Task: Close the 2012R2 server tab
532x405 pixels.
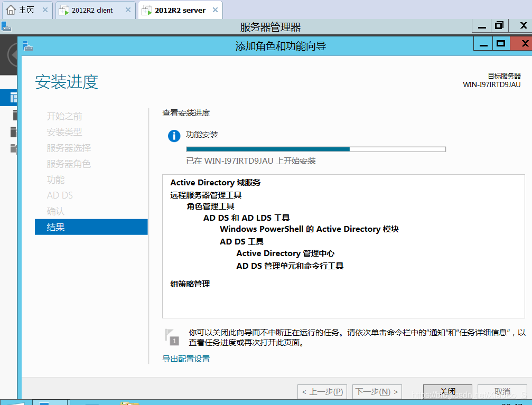Action: 215,10
